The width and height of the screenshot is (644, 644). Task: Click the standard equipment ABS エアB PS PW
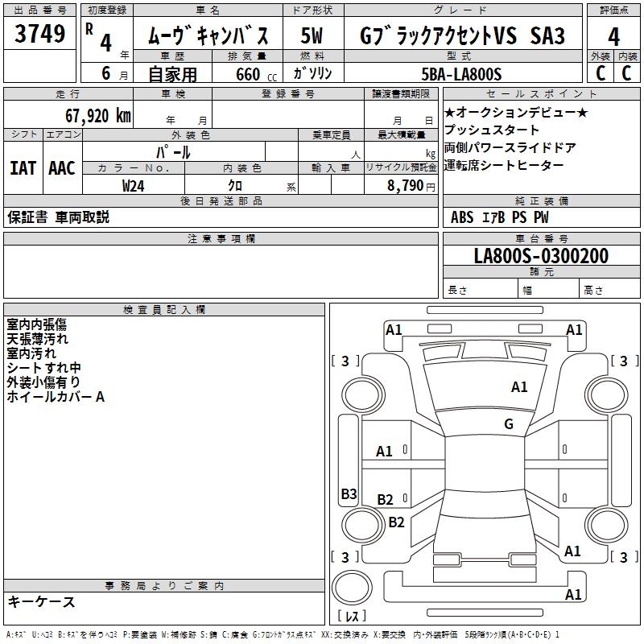click(499, 217)
